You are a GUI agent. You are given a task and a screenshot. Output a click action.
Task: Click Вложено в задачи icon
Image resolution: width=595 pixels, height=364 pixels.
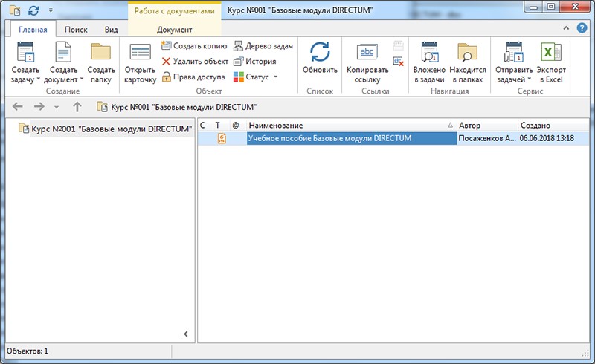(x=430, y=52)
